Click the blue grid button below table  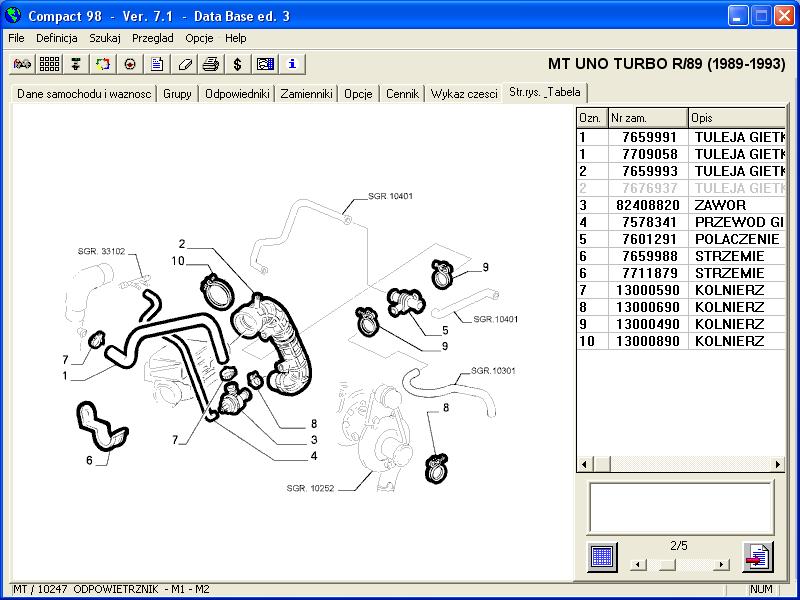602,556
